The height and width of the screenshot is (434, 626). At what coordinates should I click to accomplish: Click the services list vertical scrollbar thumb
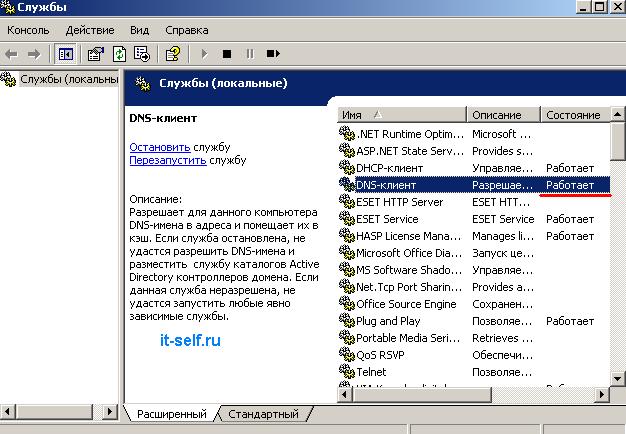click(x=618, y=141)
